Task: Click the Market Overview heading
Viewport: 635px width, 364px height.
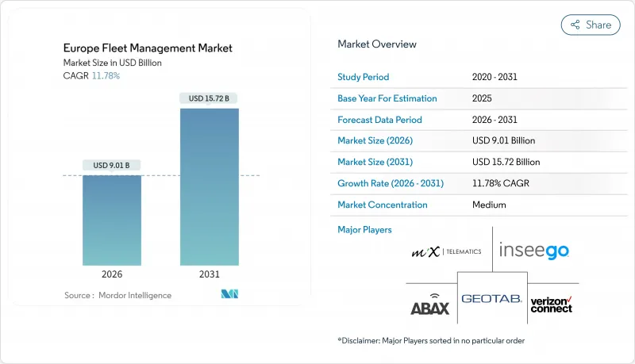Action: coord(376,44)
